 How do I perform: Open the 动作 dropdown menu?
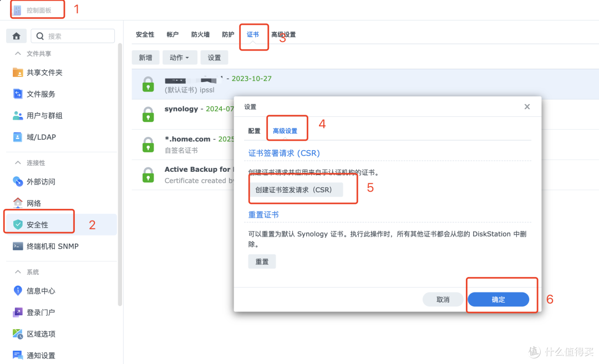coord(180,58)
